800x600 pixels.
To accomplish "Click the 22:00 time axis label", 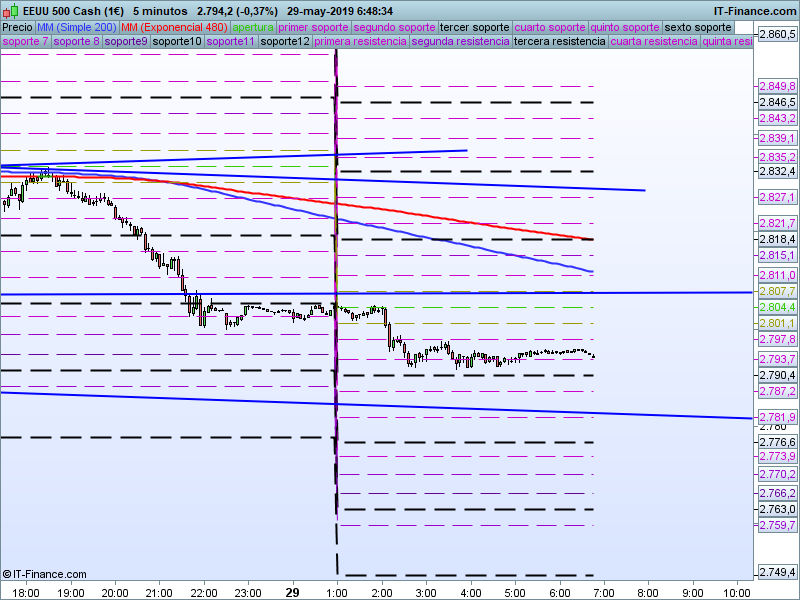I will (x=204, y=593).
